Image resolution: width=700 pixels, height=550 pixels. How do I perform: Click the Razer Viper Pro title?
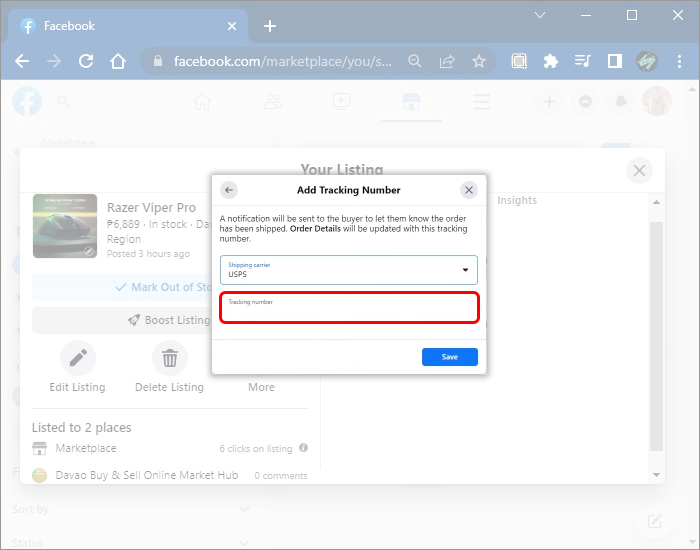click(x=151, y=208)
